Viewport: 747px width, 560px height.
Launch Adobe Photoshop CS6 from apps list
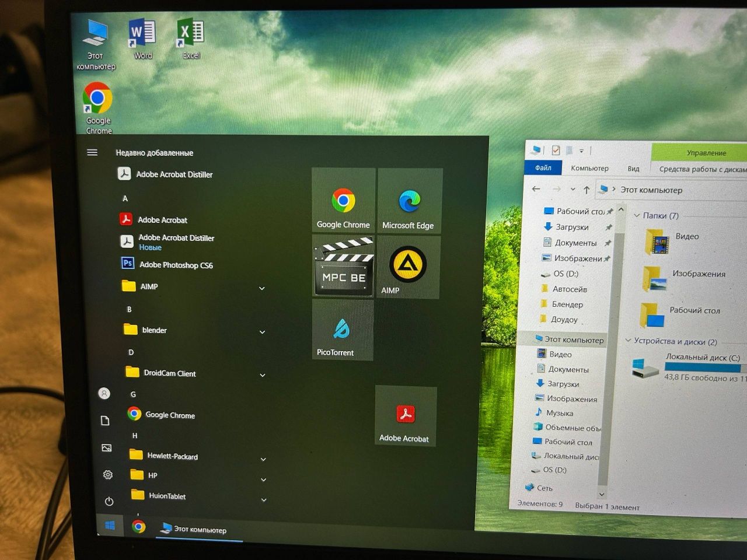pos(167,264)
